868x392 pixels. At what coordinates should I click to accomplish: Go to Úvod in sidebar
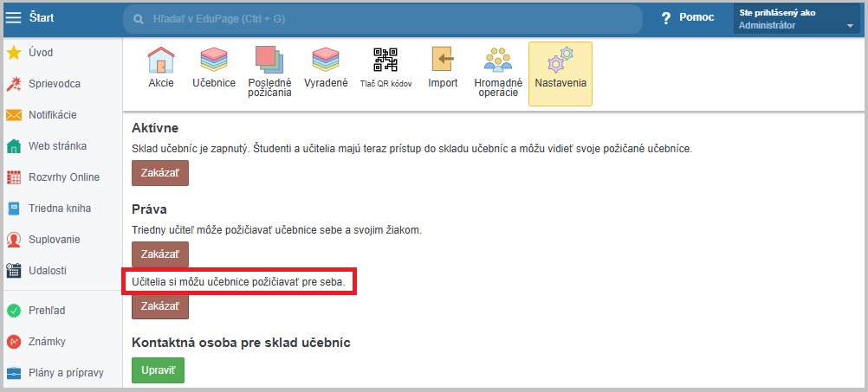[41, 53]
